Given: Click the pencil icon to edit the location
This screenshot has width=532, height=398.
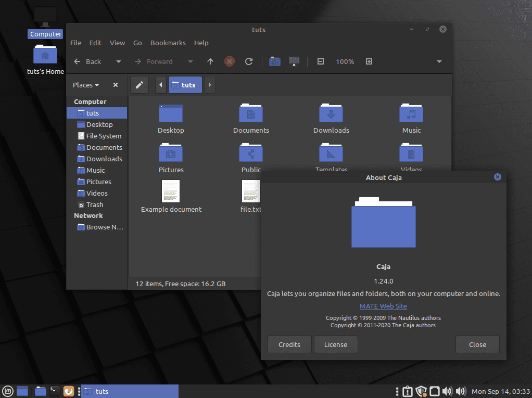Looking at the screenshot, I should pos(139,84).
